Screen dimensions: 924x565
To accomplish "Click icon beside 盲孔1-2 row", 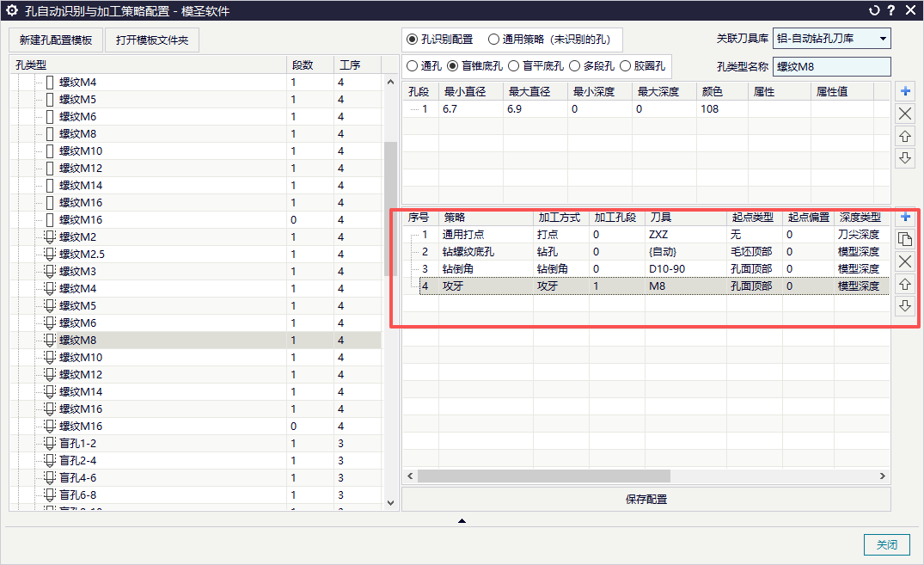I will pyautogui.click(x=50, y=444).
